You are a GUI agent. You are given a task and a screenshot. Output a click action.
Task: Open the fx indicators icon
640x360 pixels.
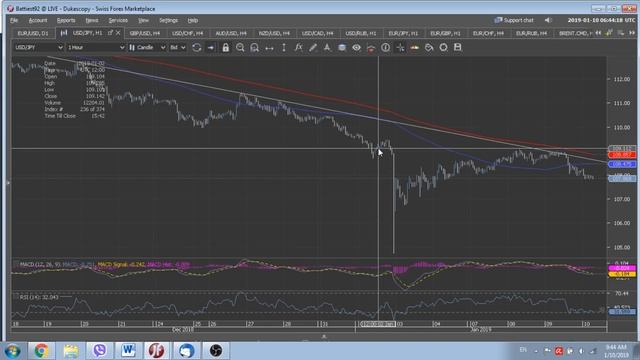[298, 48]
